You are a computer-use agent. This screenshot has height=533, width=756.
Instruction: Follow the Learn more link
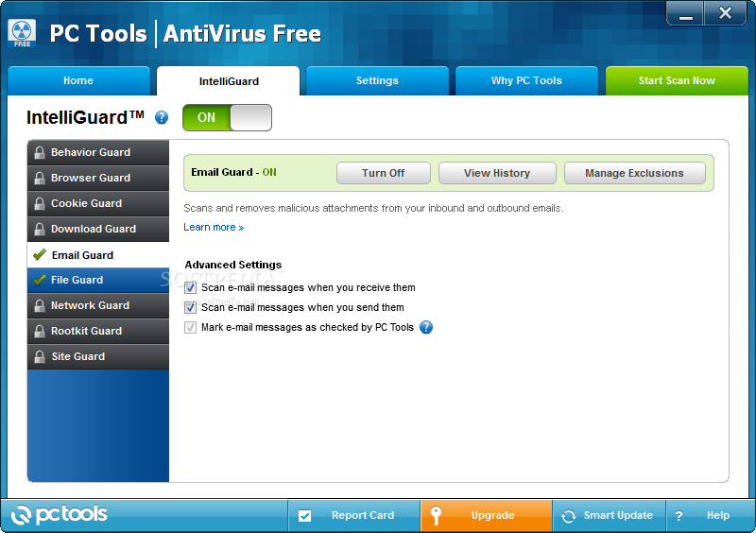(x=214, y=227)
